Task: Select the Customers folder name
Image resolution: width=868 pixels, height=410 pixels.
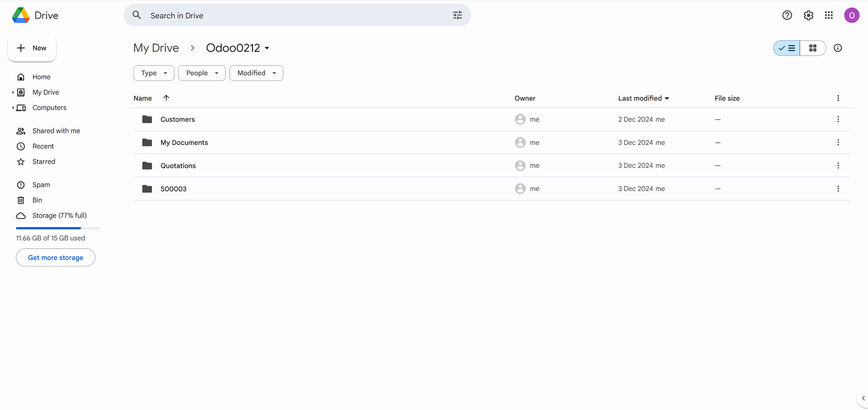Action: coord(178,119)
